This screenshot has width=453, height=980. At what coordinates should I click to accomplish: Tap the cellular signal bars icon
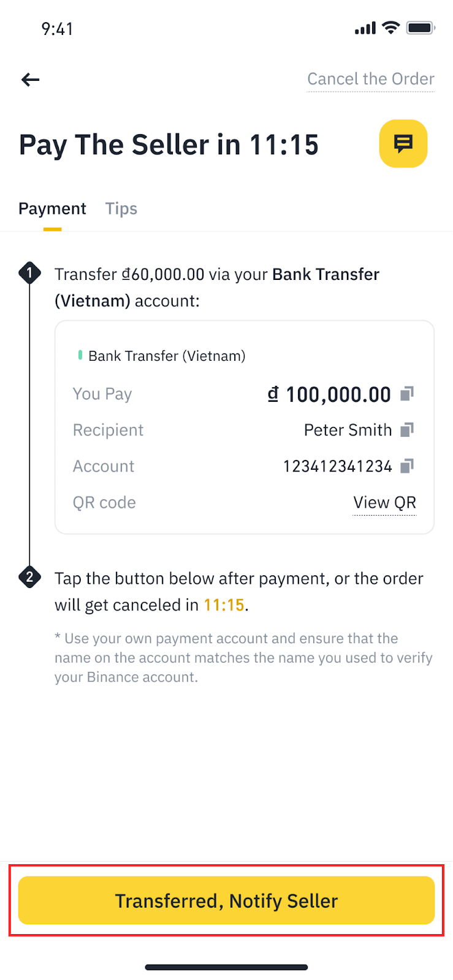pos(365,28)
